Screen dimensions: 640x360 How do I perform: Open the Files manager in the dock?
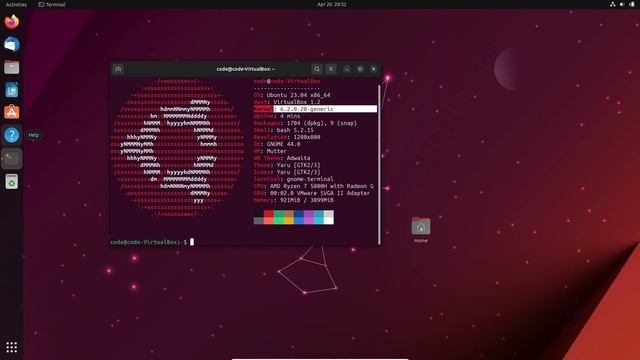pos(11,67)
